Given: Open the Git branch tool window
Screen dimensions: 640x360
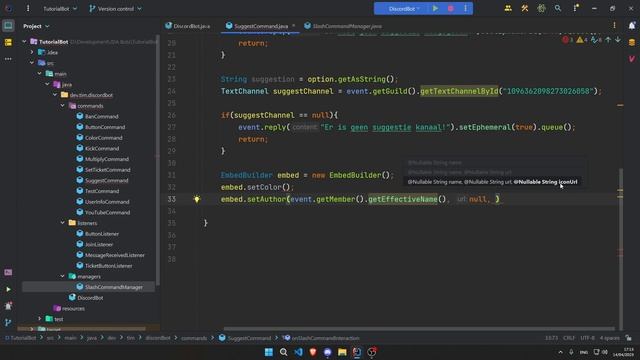Looking at the screenshot, I should coord(8,322).
